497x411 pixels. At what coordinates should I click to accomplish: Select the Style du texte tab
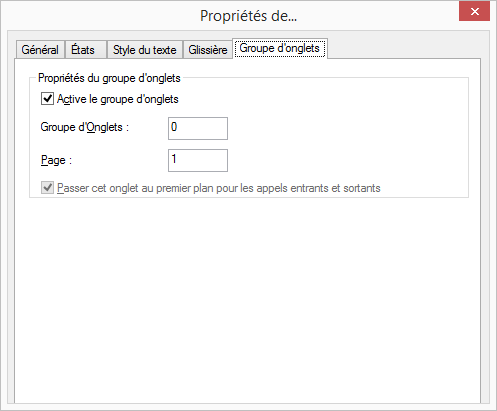pyautogui.click(x=145, y=50)
